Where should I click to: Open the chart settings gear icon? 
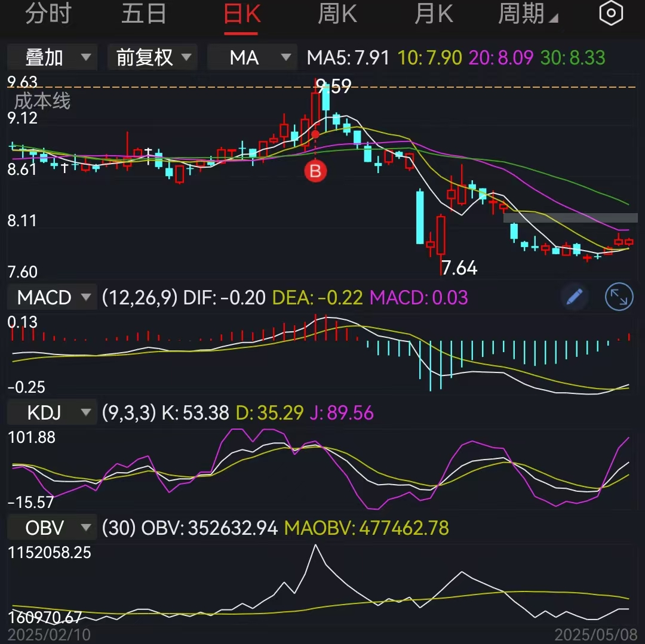point(611,13)
